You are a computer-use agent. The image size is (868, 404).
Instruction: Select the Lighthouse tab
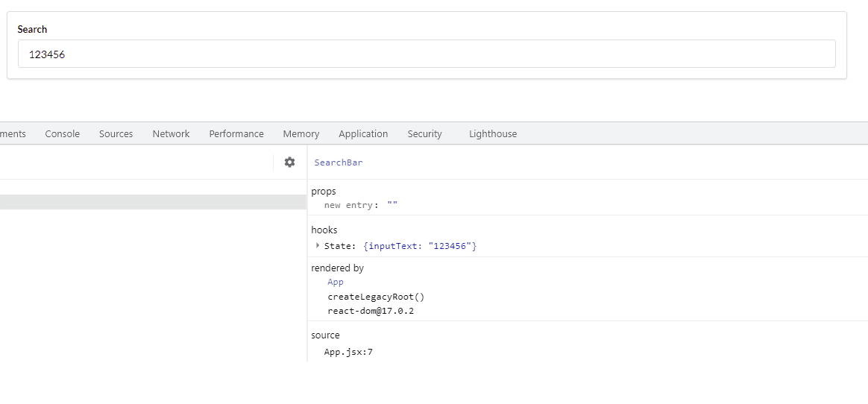493,133
